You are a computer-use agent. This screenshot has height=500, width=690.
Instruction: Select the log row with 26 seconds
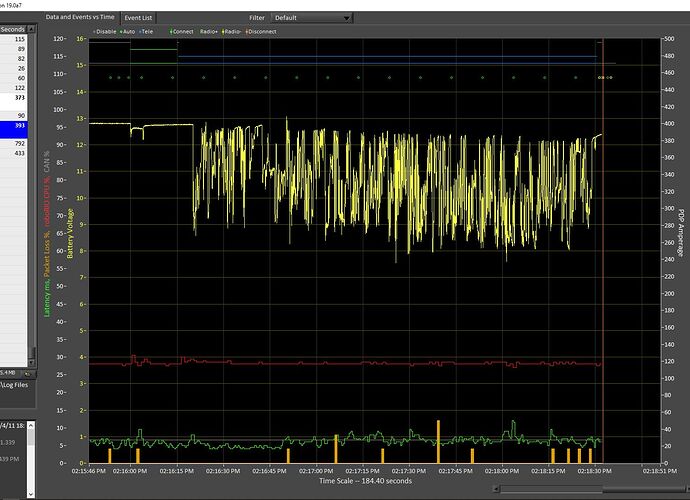13,68
